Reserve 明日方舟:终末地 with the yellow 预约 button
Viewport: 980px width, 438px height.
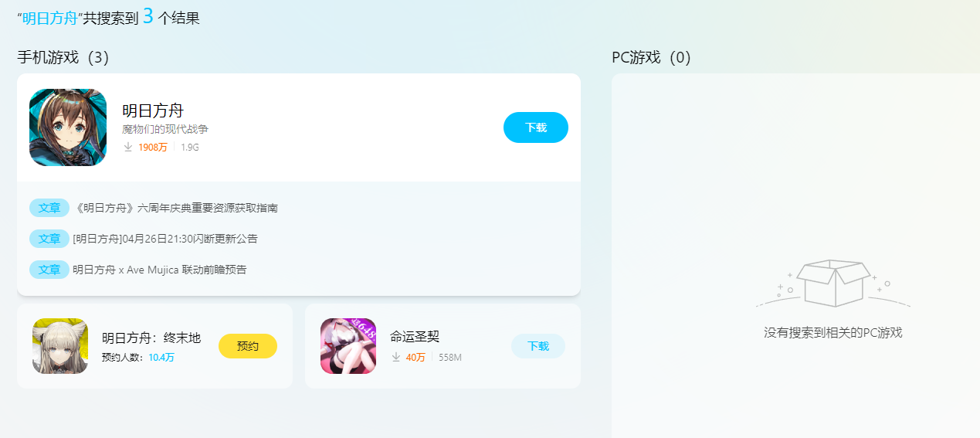(x=248, y=346)
